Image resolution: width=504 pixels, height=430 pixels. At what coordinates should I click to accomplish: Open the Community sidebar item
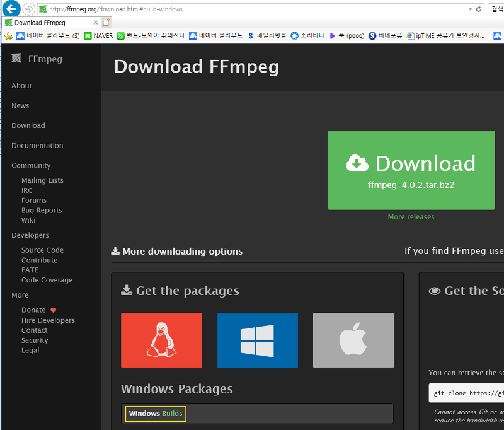[x=31, y=165]
